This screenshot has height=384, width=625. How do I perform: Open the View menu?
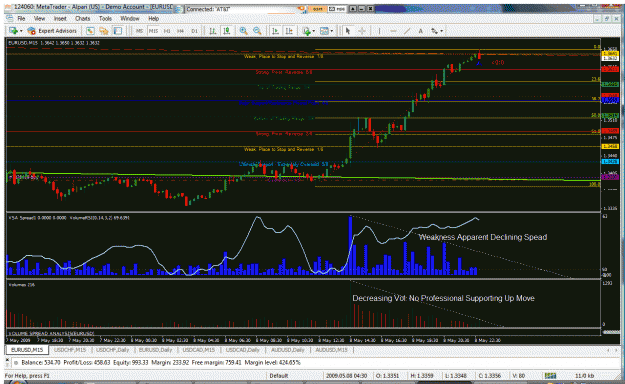[x=39, y=18]
